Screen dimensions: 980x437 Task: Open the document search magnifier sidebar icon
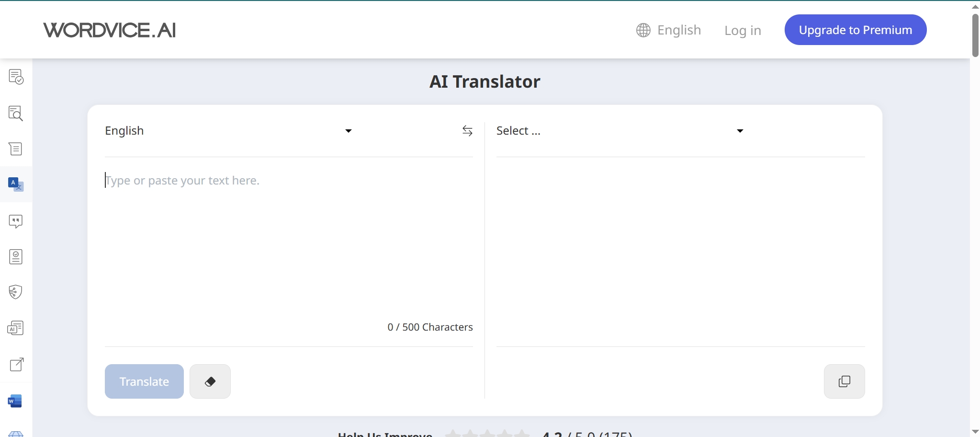[x=16, y=113]
